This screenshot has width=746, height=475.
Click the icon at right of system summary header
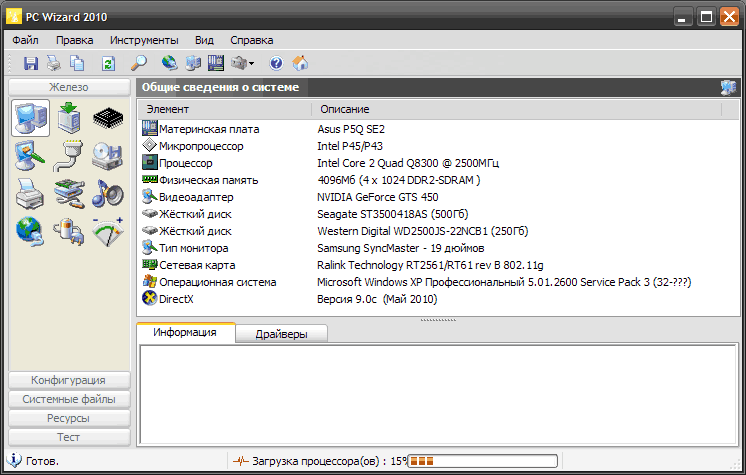728,87
